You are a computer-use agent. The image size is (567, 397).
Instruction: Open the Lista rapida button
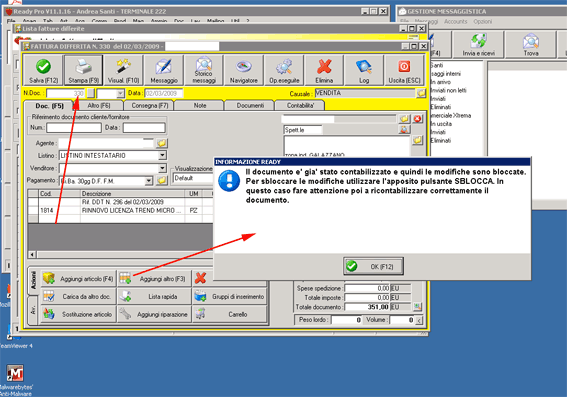tap(154, 296)
